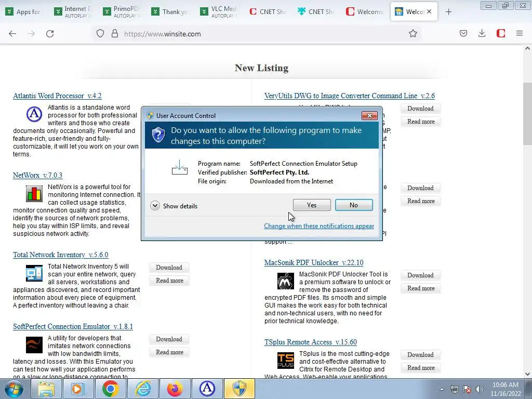
Task: Open TSplus Remote Access v.15.60 link
Action: pyautogui.click(x=311, y=342)
